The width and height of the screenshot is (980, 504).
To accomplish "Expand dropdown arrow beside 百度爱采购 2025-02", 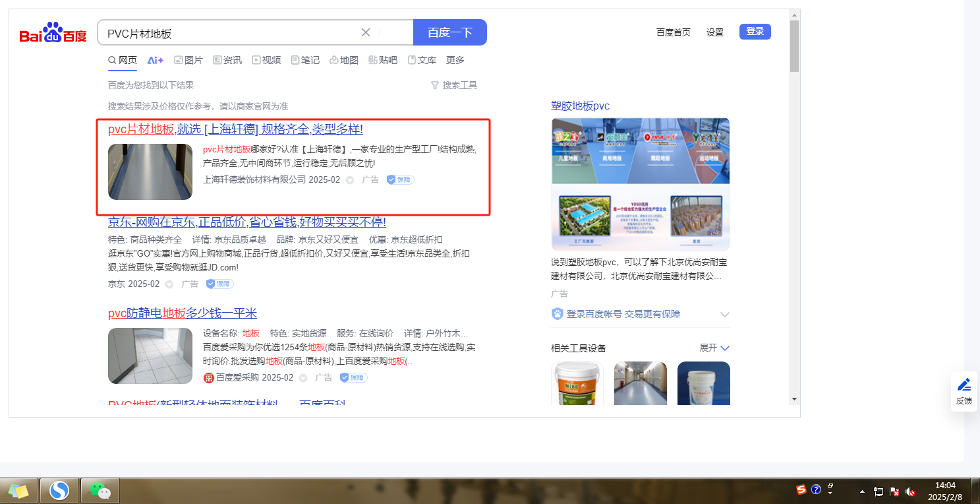I will (x=303, y=378).
